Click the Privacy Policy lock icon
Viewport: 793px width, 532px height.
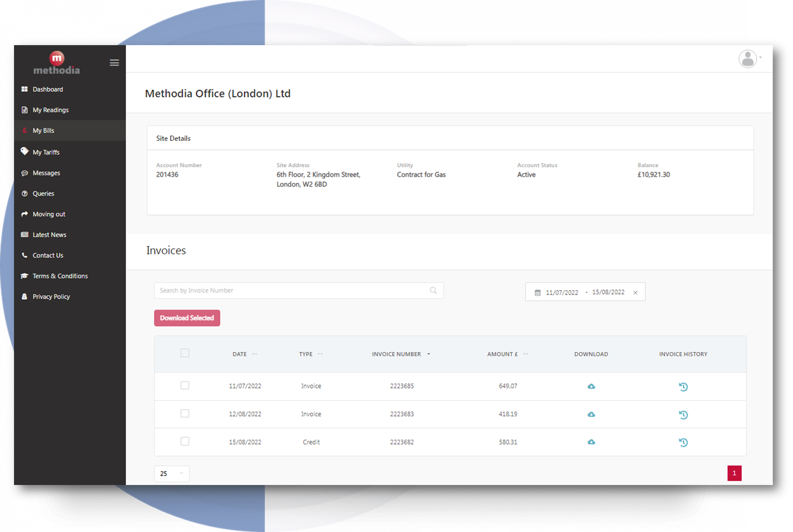coord(24,297)
